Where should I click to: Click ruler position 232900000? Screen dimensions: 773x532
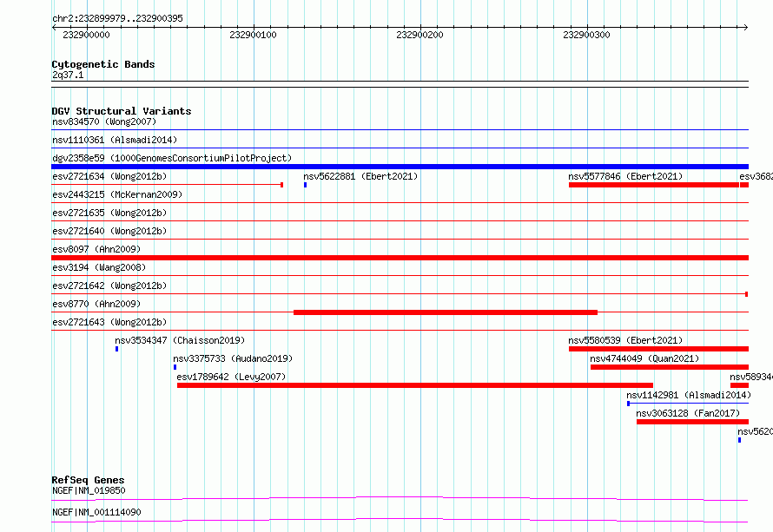coord(86,35)
